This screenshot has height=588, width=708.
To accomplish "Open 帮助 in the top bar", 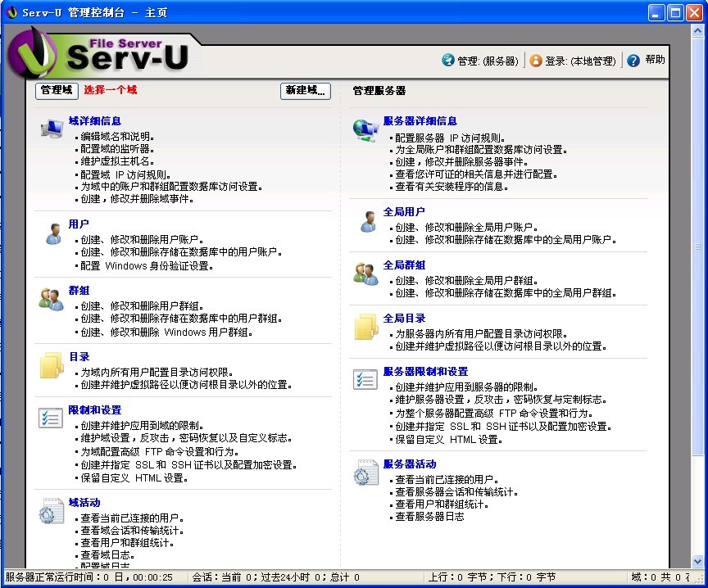I will click(647, 60).
